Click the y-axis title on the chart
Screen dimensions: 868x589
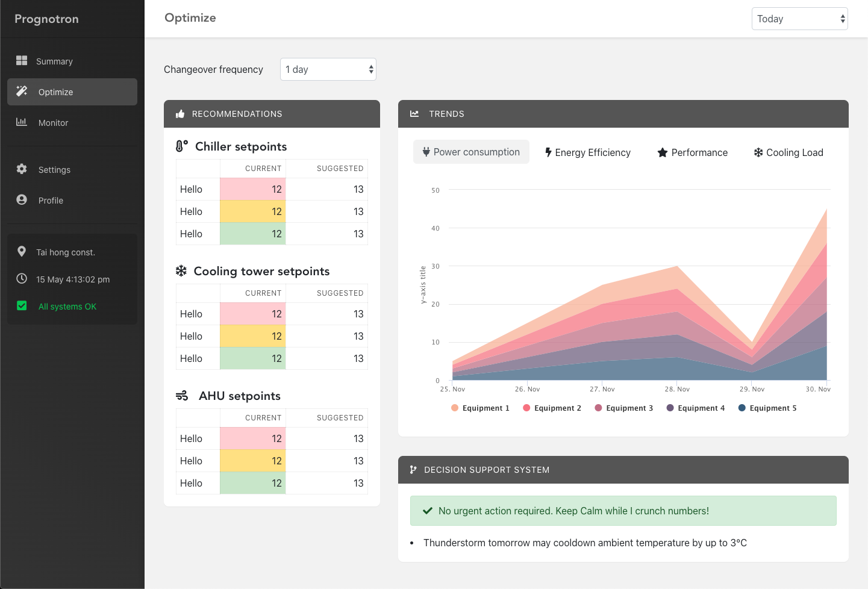[423, 285]
